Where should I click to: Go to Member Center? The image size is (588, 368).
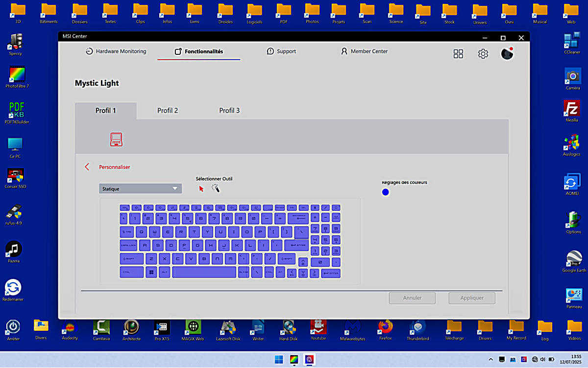[364, 51]
